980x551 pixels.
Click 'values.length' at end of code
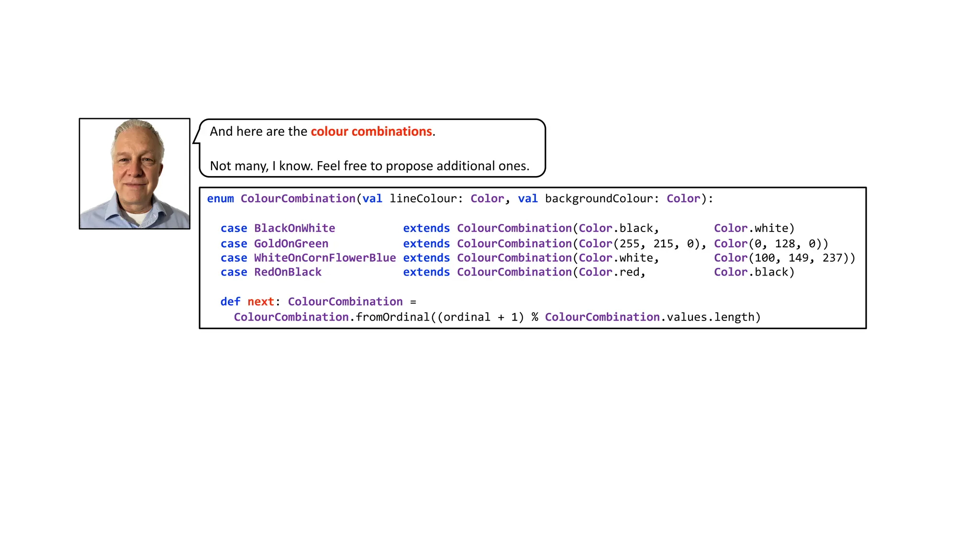(710, 318)
